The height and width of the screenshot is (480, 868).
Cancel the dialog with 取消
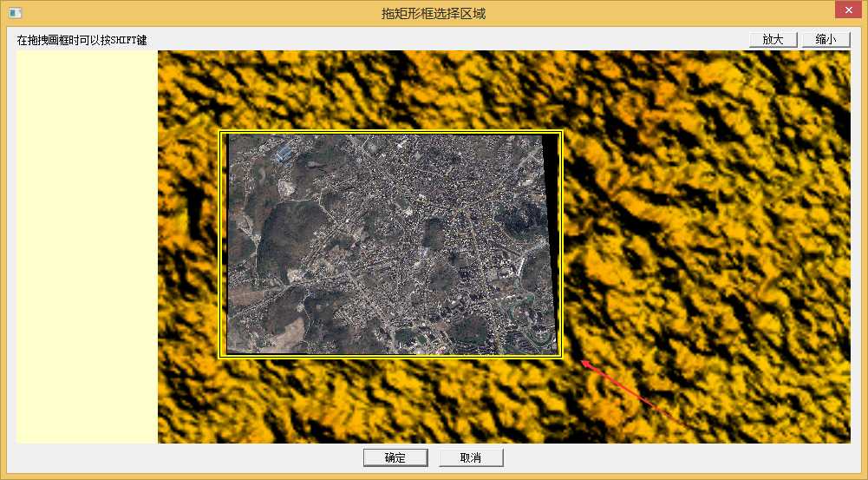(471, 457)
